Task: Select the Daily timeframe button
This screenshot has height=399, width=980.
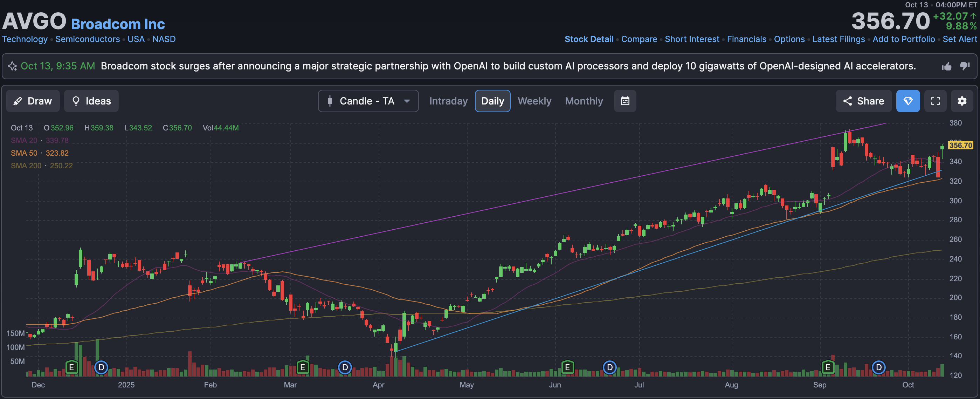Action: pyautogui.click(x=492, y=101)
